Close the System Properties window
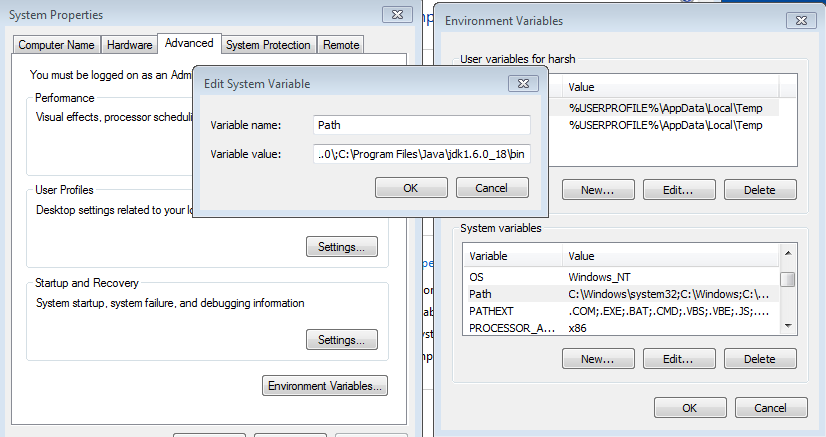Viewport: 826px width, 437px height. point(397,15)
